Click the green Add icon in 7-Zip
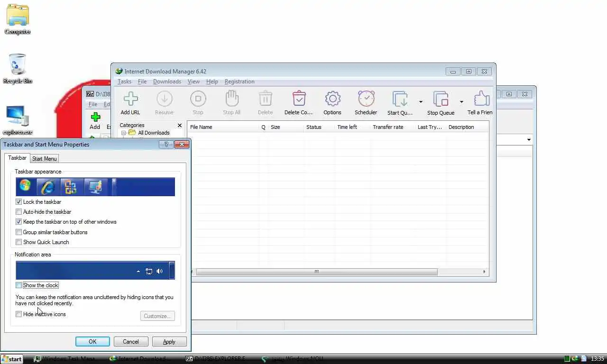Screen dimensions: 607x364 click(95, 117)
